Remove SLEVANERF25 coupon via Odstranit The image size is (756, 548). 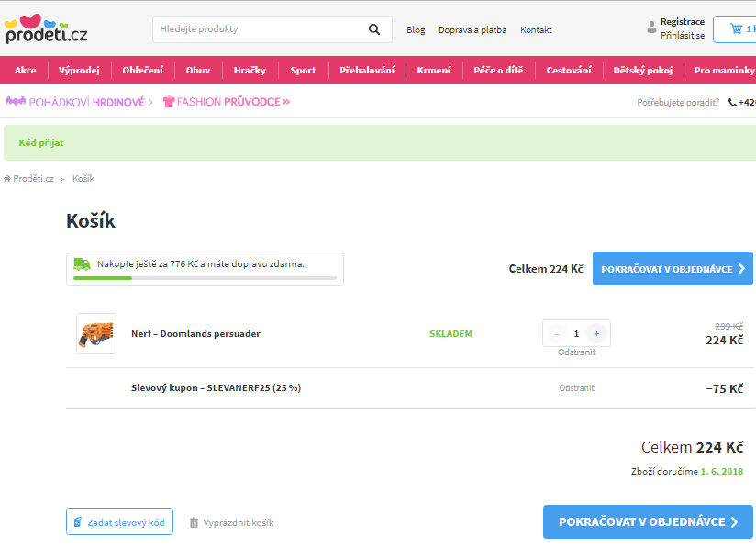577,388
